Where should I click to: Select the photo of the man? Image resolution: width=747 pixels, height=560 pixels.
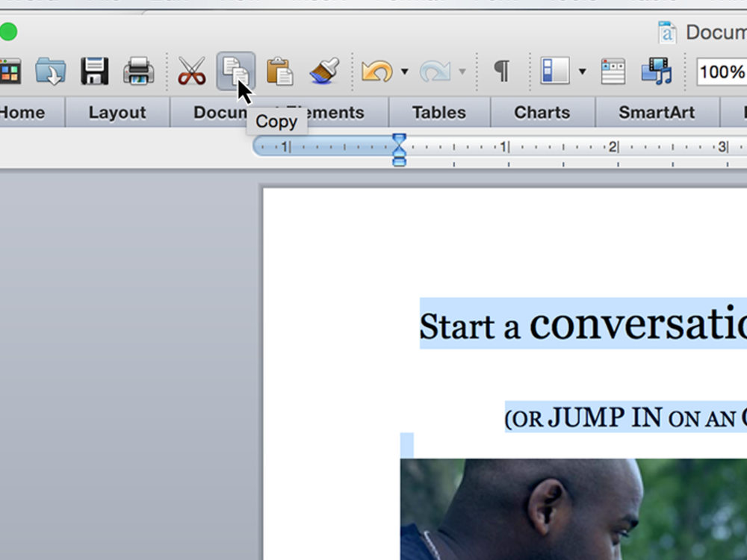(574, 509)
